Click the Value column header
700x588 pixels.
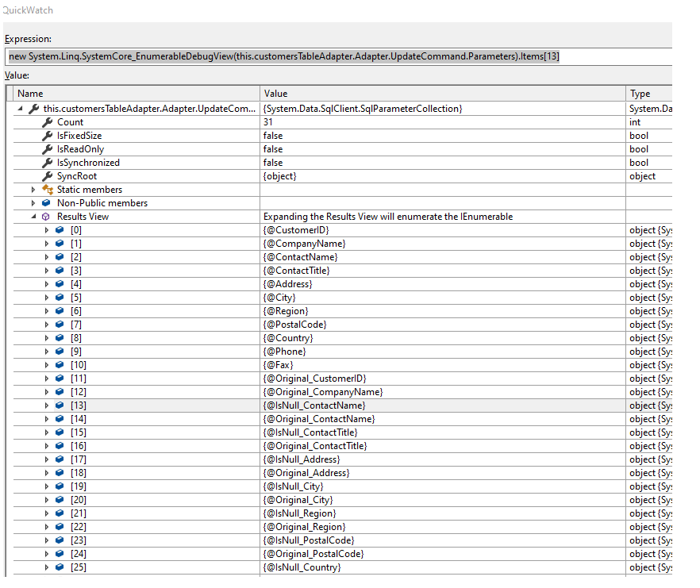pos(443,94)
